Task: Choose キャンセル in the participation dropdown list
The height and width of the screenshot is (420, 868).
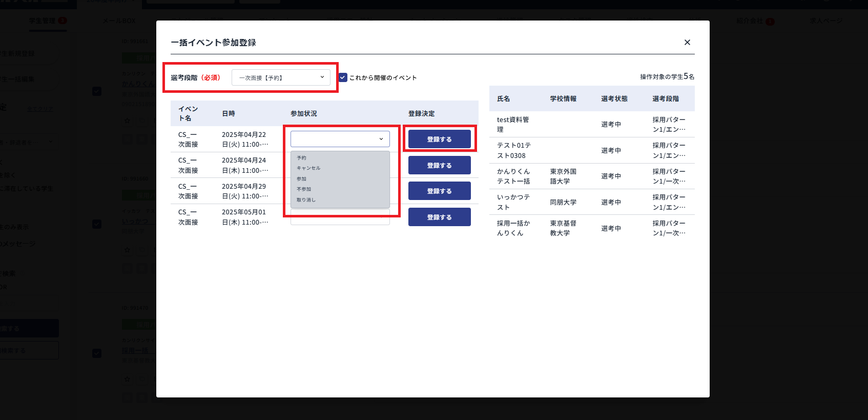Action: point(308,168)
